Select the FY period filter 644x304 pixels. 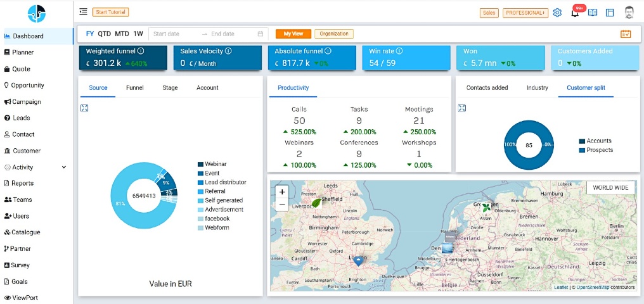90,34
